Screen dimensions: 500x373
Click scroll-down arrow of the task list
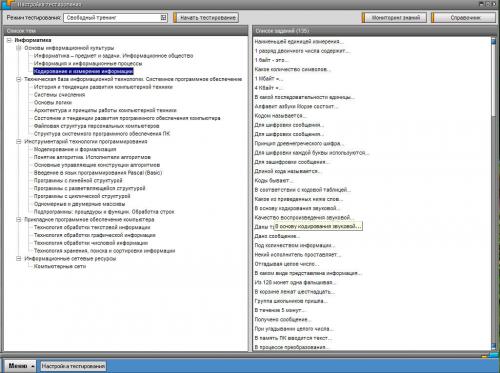click(x=493, y=346)
